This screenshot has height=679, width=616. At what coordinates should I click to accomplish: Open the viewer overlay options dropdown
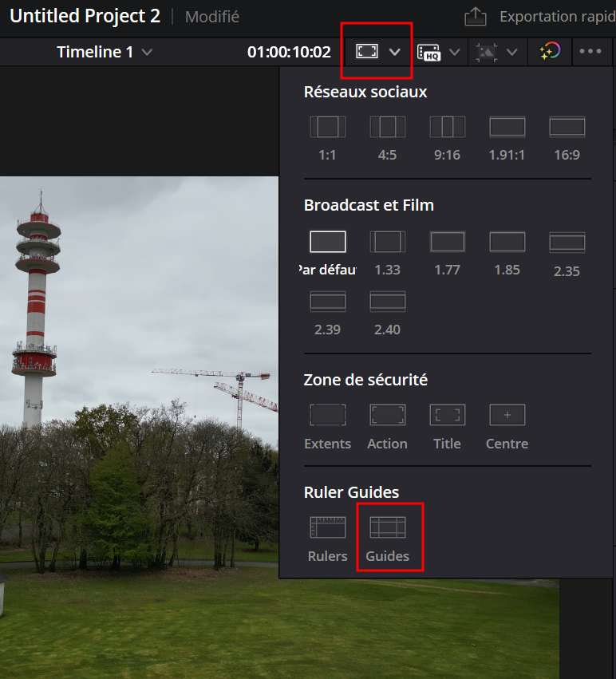(x=512, y=52)
